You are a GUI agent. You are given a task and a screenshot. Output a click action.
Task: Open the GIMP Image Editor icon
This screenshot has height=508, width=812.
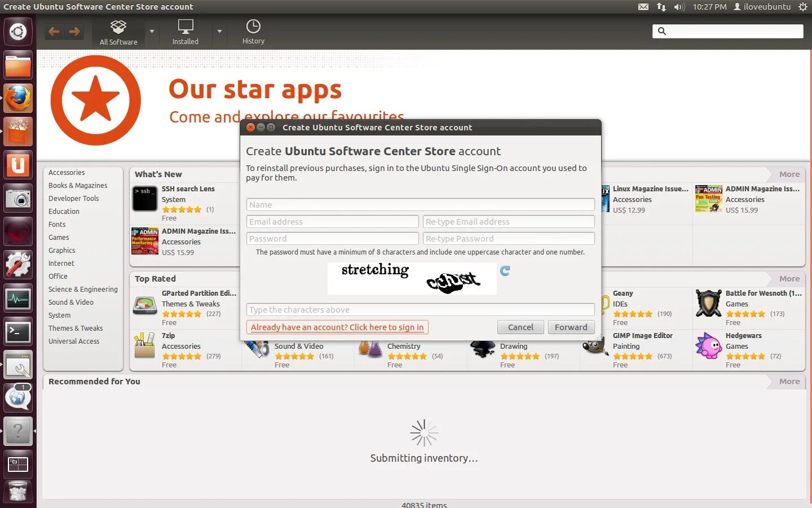595,345
